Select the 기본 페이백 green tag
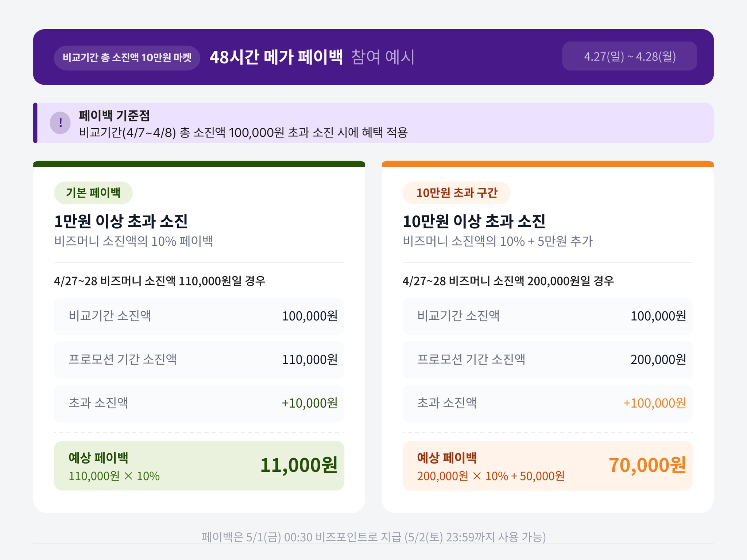 pos(93,192)
